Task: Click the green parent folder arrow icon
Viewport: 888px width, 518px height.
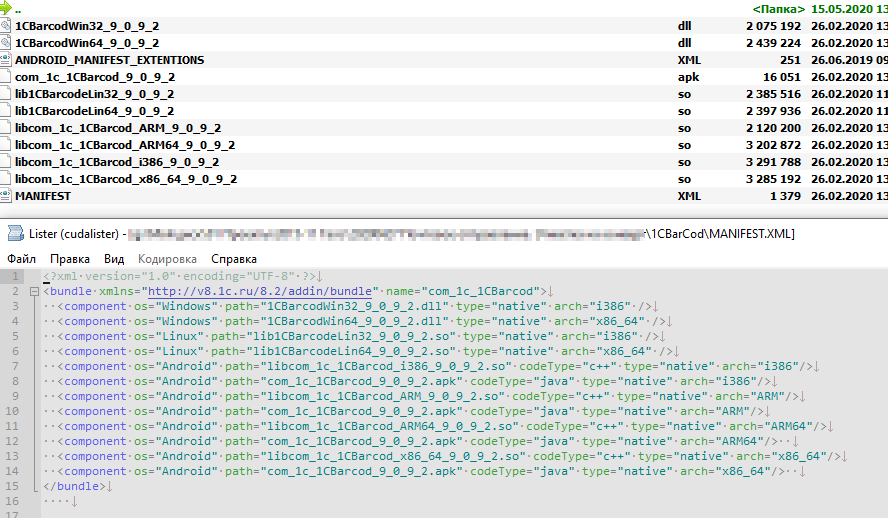Action: (x=5, y=8)
